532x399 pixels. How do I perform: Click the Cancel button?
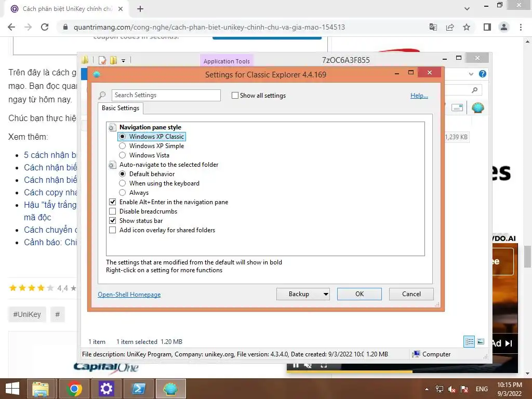411,294
